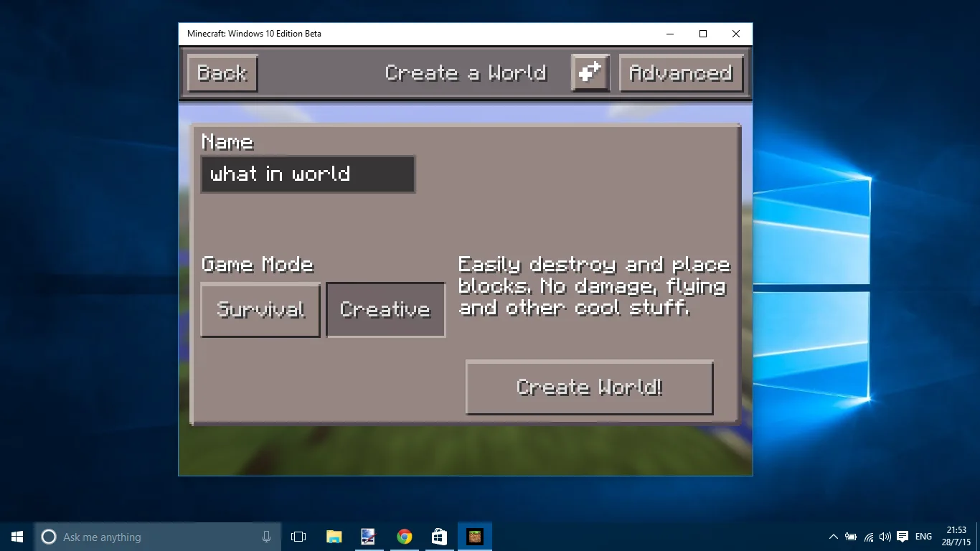Click the Cortana microphone icon
The image size is (980, 551).
pyautogui.click(x=267, y=537)
